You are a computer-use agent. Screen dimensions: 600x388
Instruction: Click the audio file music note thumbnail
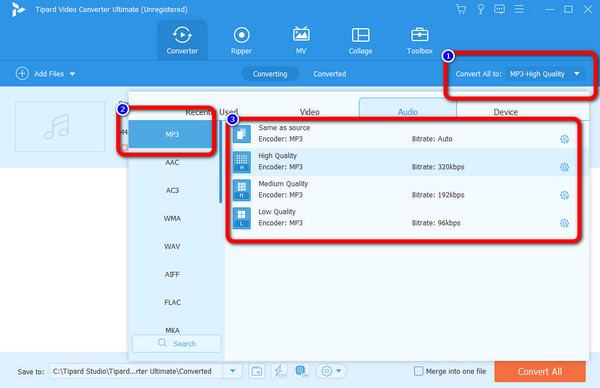point(60,126)
